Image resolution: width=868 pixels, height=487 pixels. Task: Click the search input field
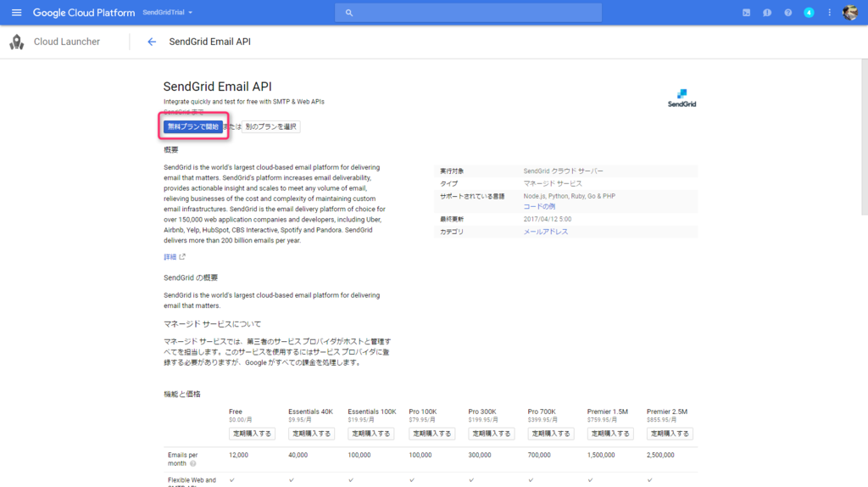click(468, 12)
